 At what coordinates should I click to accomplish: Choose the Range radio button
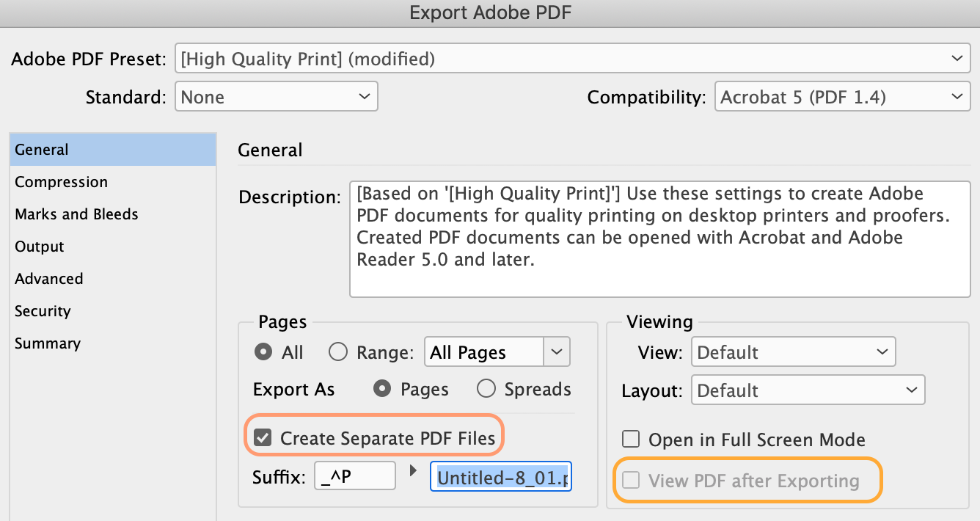(x=338, y=352)
